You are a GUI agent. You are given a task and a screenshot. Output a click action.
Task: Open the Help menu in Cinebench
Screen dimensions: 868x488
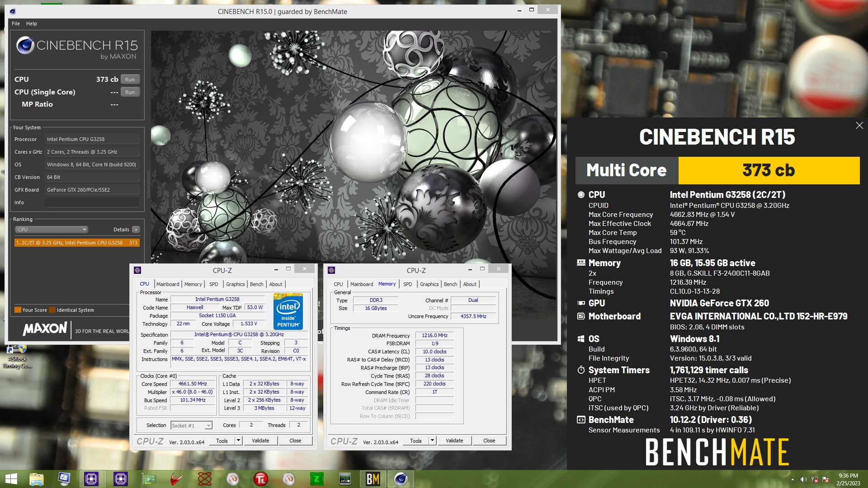(32, 23)
